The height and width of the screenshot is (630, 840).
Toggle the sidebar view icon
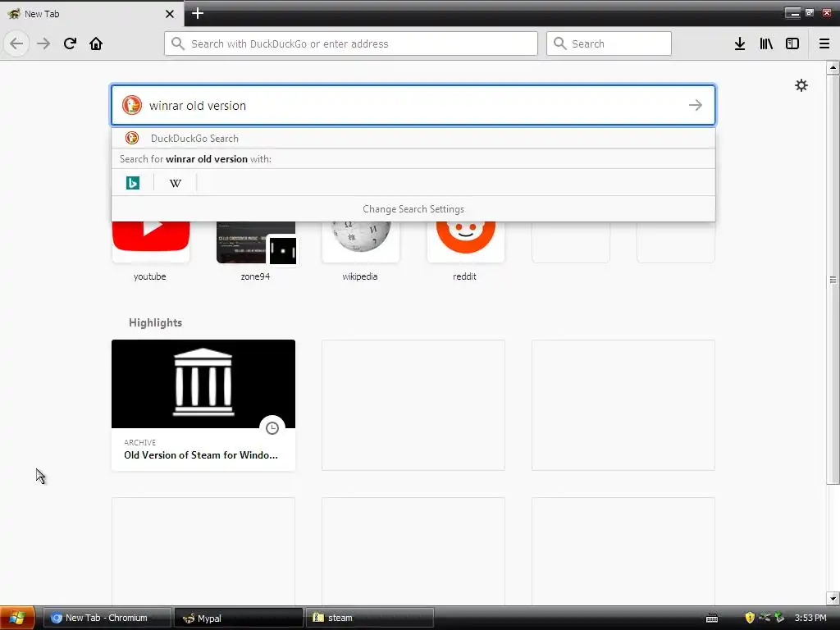[x=792, y=43]
